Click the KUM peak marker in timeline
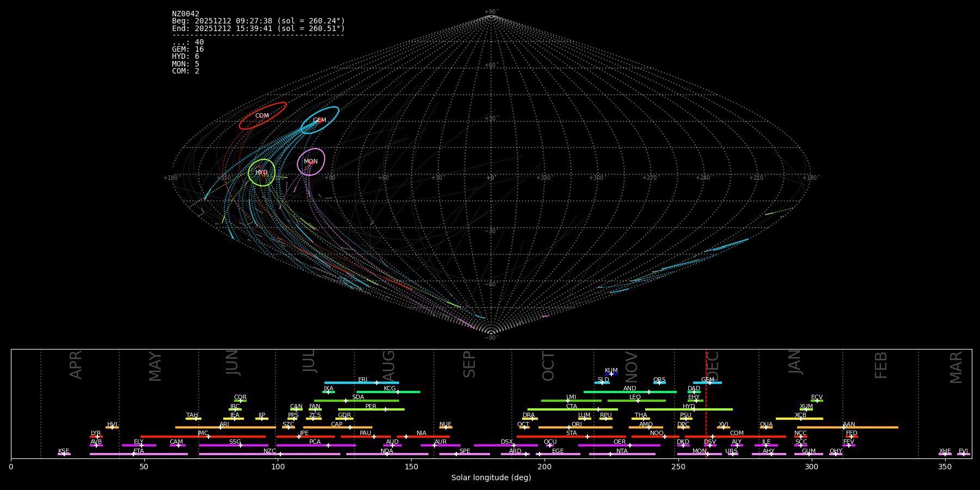980x490 pixels. (x=611, y=374)
